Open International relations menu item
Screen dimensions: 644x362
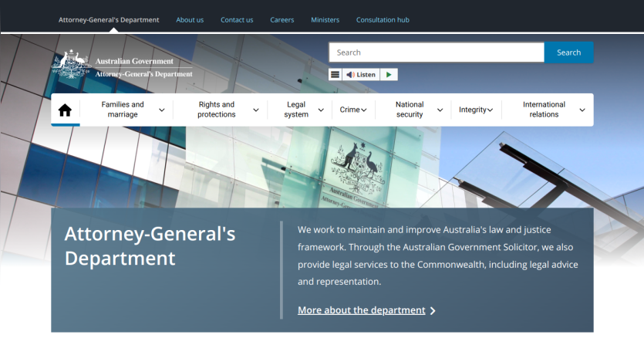pos(544,110)
